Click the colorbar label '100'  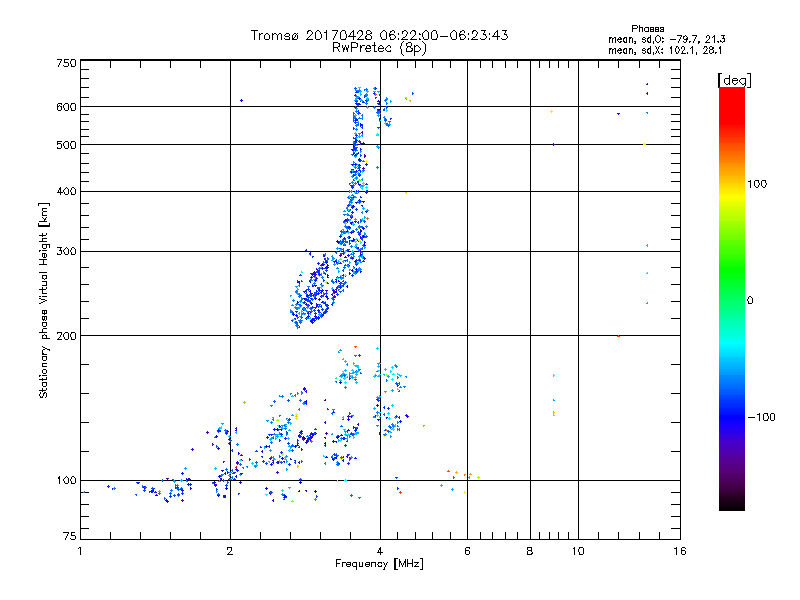(757, 184)
